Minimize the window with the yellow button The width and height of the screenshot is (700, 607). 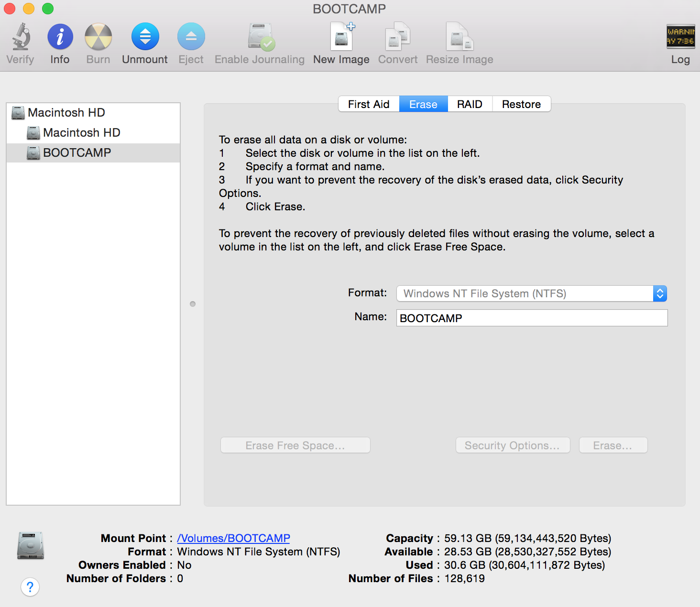coord(29,9)
